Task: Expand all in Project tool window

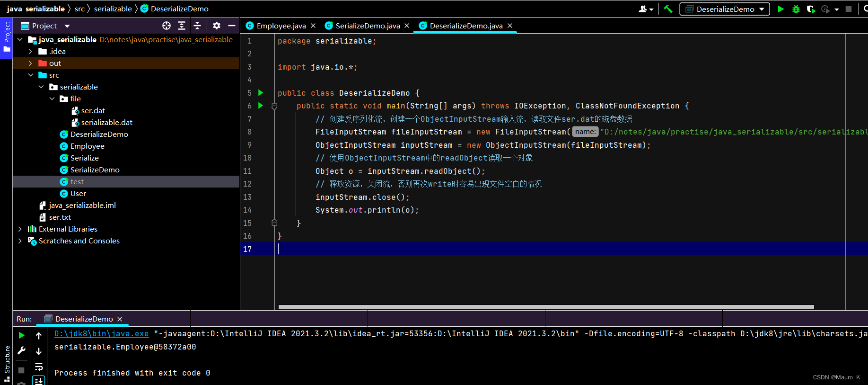Action: coord(182,26)
